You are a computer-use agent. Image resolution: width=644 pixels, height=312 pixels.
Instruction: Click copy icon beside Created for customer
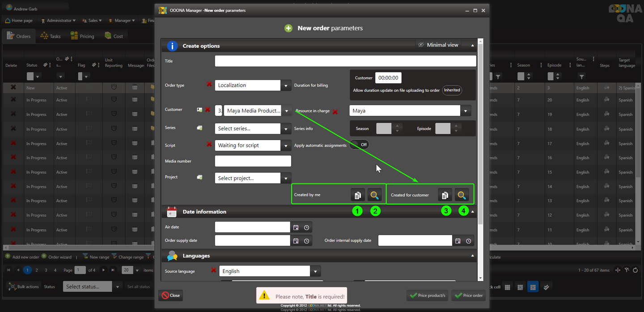tap(445, 195)
